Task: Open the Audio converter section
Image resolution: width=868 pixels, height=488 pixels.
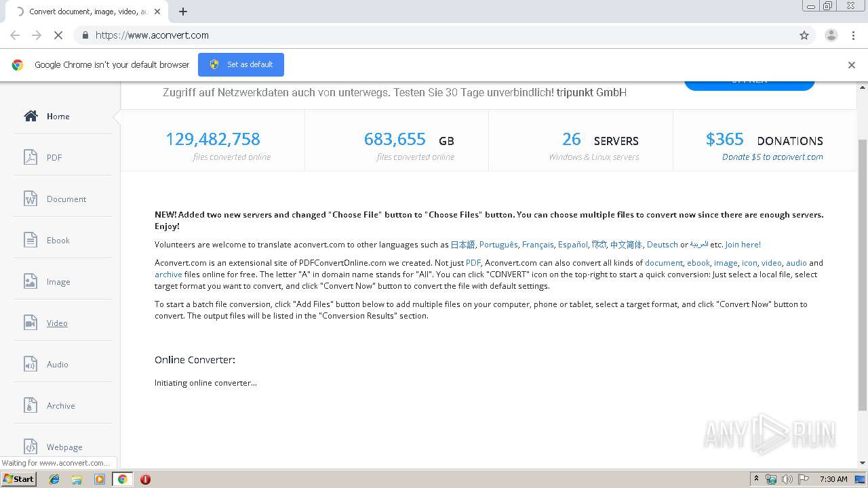Action: click(x=58, y=365)
